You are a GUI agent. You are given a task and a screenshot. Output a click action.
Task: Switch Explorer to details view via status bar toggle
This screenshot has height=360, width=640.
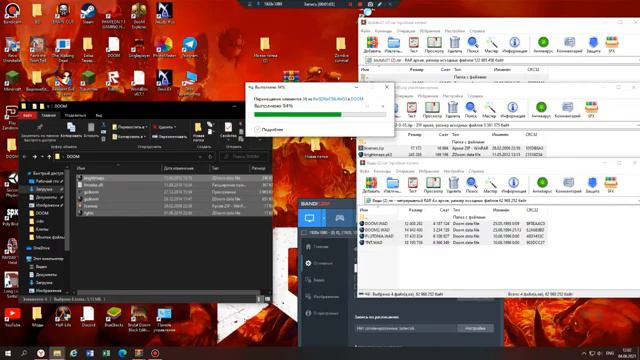(259, 299)
